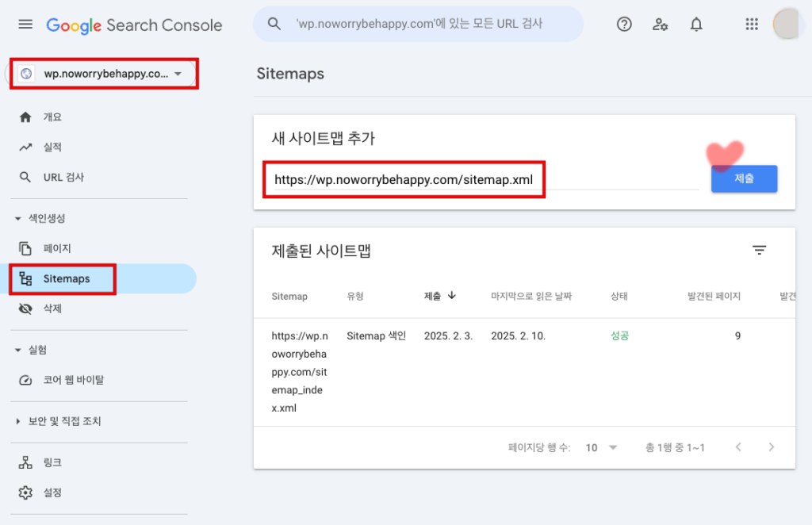Sort by the Sitemap column header
Viewport: 812px width, 525px height.
click(x=289, y=296)
